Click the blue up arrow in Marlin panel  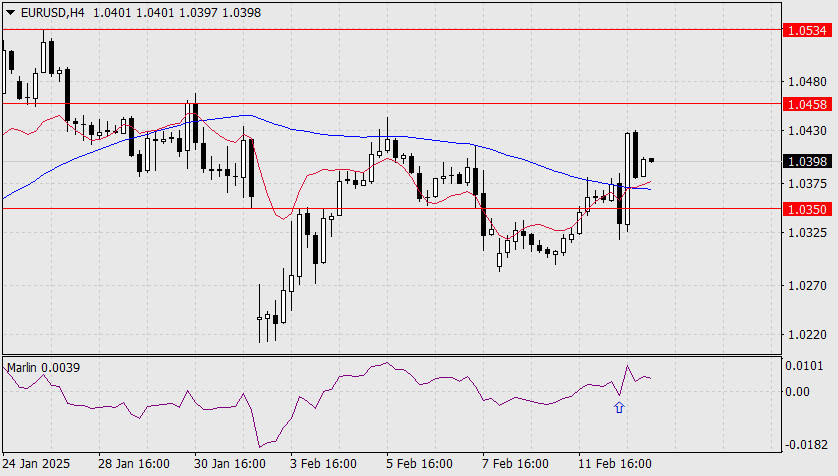pyautogui.click(x=619, y=408)
